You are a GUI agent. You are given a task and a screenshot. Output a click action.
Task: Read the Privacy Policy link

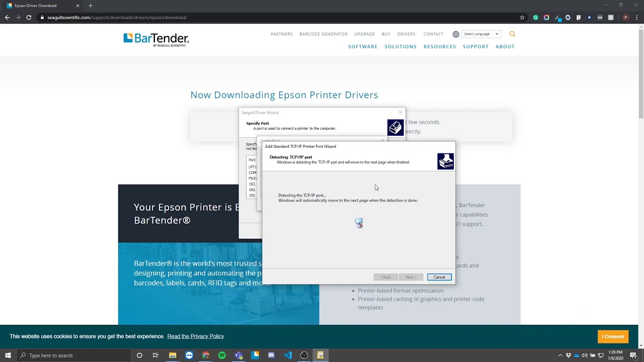click(196, 336)
